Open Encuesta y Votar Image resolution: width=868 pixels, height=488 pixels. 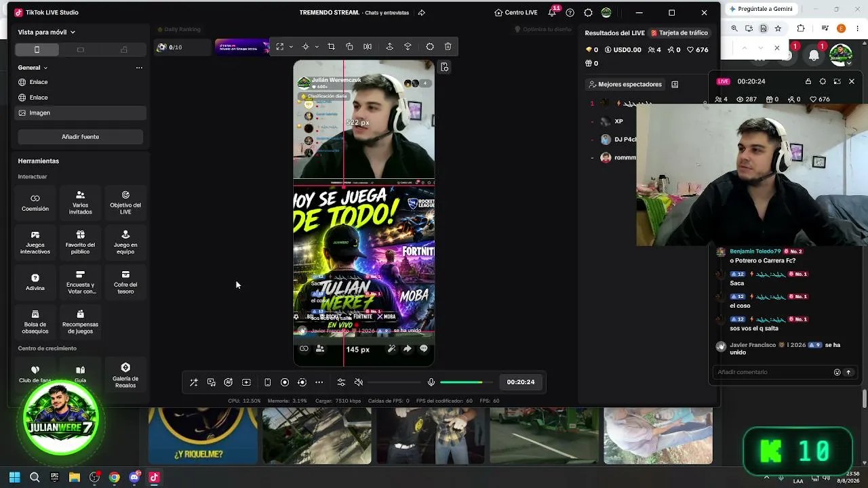[x=80, y=283]
